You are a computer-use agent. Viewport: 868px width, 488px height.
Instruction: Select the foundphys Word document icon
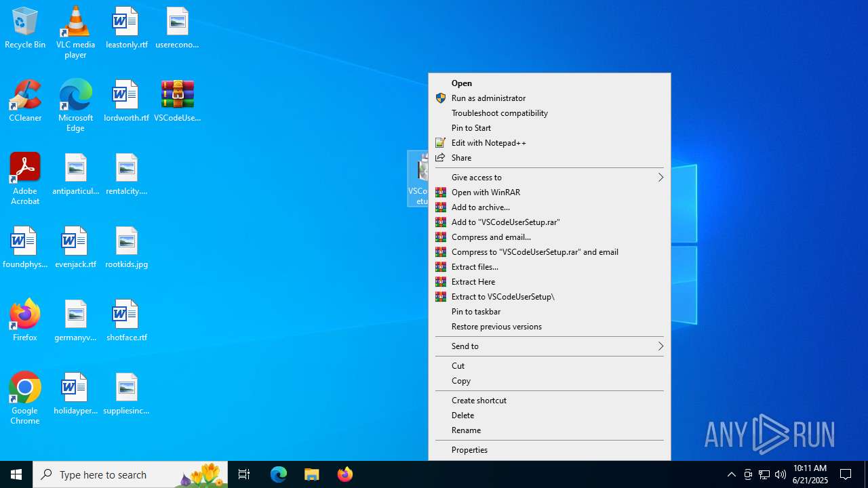click(x=25, y=248)
